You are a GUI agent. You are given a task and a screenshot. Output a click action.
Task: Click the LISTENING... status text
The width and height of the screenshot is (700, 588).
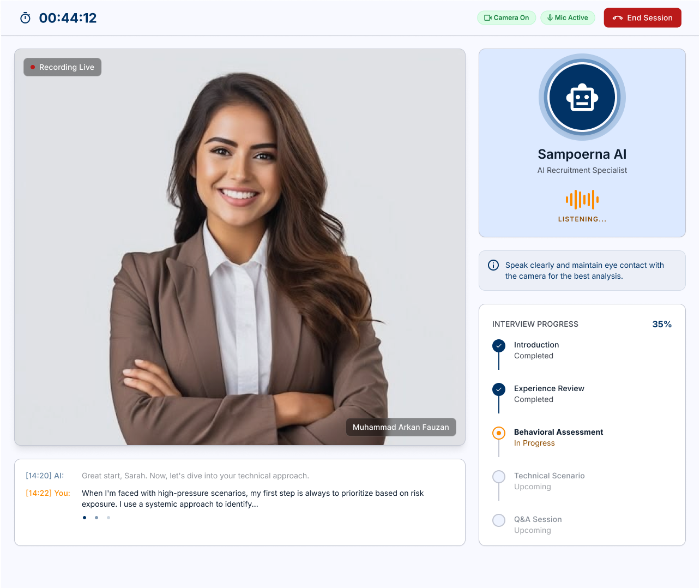pos(582,219)
